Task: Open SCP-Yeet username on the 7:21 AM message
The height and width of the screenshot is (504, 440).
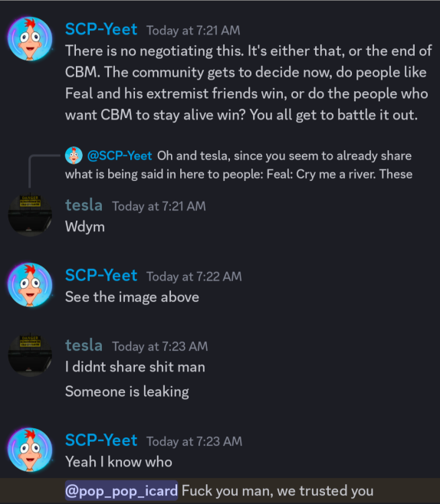Action: tap(101, 29)
